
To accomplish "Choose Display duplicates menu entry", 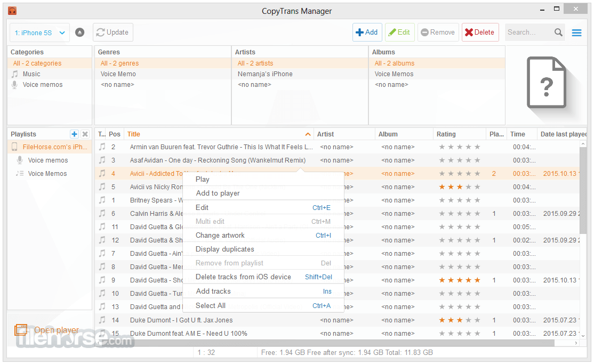I will coord(263,249).
